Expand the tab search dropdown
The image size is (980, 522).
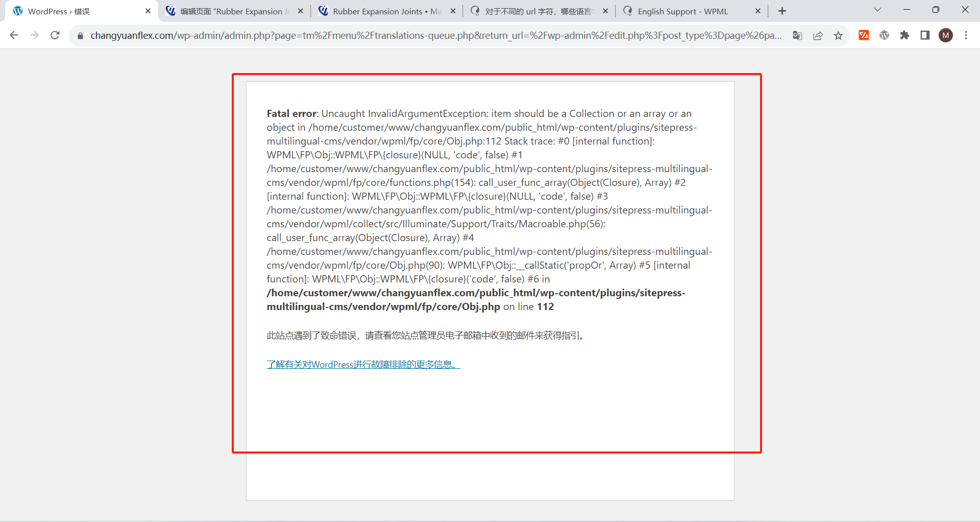tap(877, 10)
